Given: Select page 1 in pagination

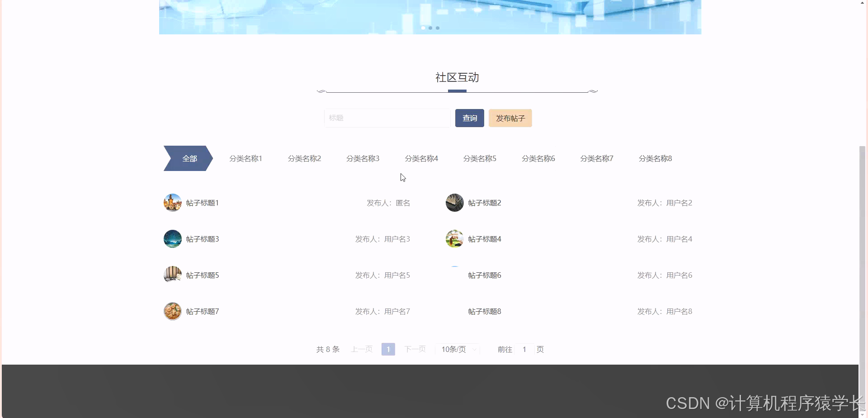Looking at the screenshot, I should click(x=388, y=349).
